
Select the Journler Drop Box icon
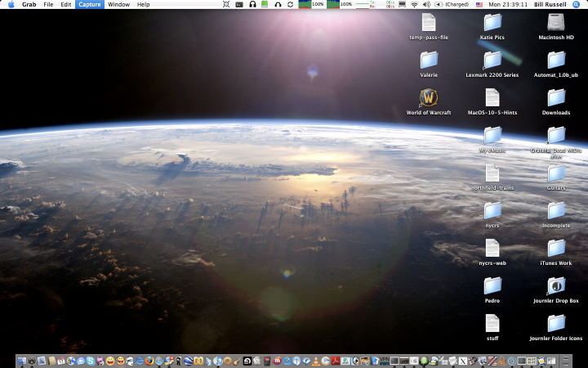click(556, 286)
